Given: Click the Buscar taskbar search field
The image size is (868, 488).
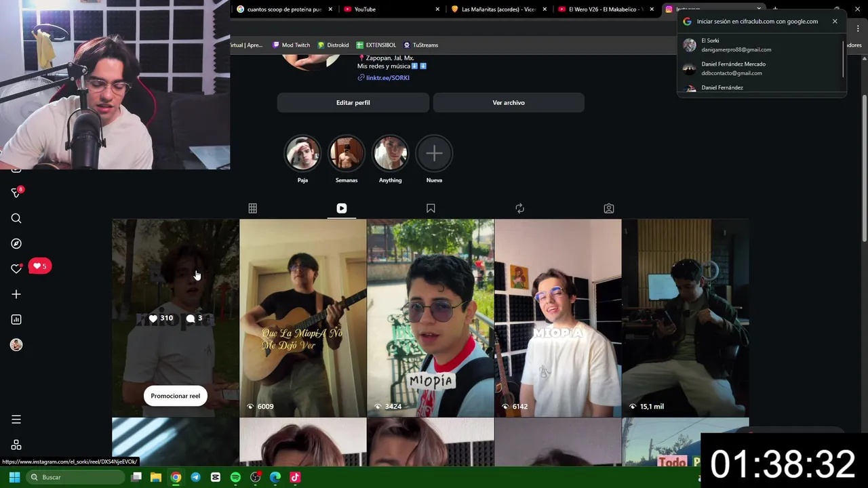Looking at the screenshot, I should [x=77, y=477].
